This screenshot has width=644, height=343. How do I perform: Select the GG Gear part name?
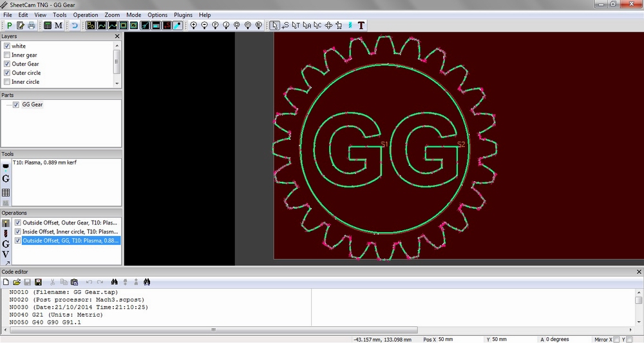[32, 104]
